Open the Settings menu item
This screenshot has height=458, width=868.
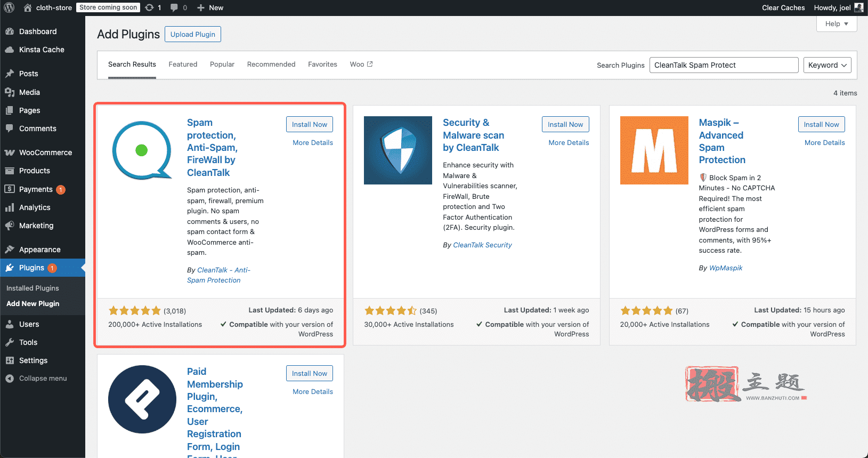[43, 360]
